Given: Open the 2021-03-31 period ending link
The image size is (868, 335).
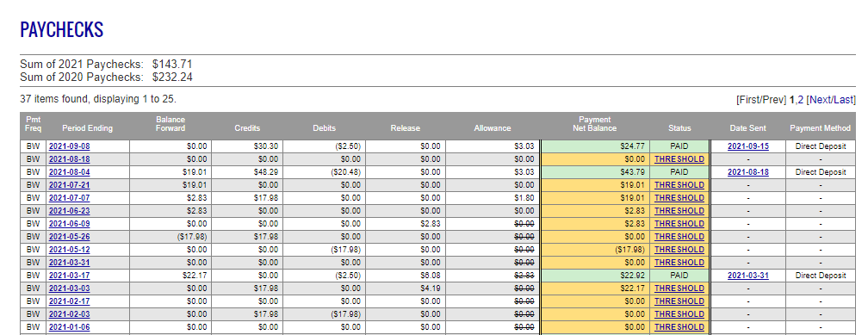Looking at the screenshot, I should pos(69,263).
